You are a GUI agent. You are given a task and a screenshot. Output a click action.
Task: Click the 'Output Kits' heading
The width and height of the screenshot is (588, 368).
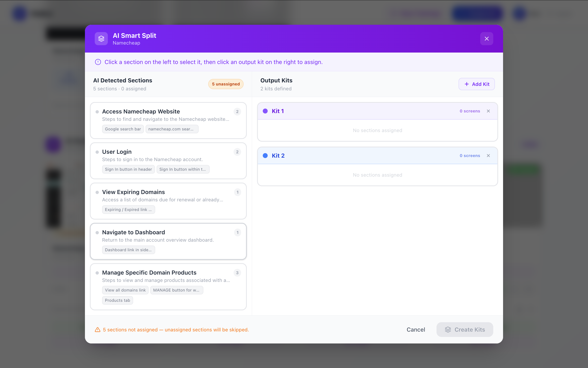click(x=276, y=80)
